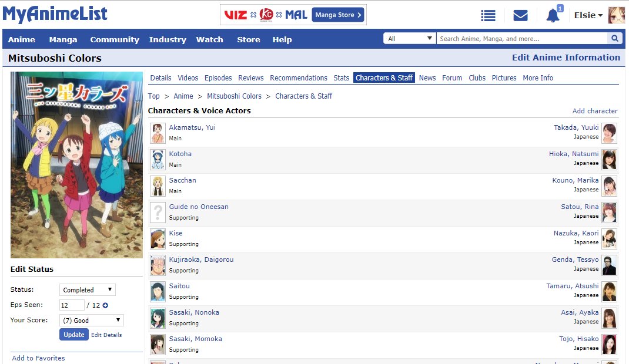Switch to the Episodes tab
This screenshot has height=364, width=629.
tap(218, 77)
